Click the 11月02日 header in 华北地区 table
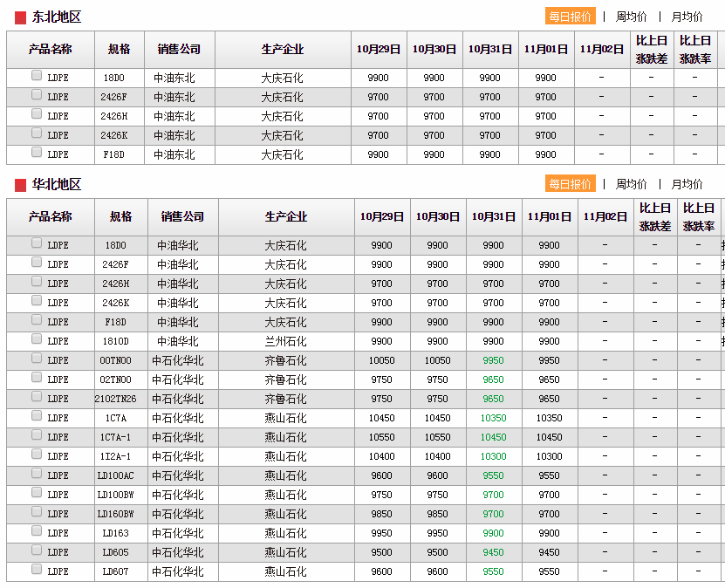 tap(605, 217)
